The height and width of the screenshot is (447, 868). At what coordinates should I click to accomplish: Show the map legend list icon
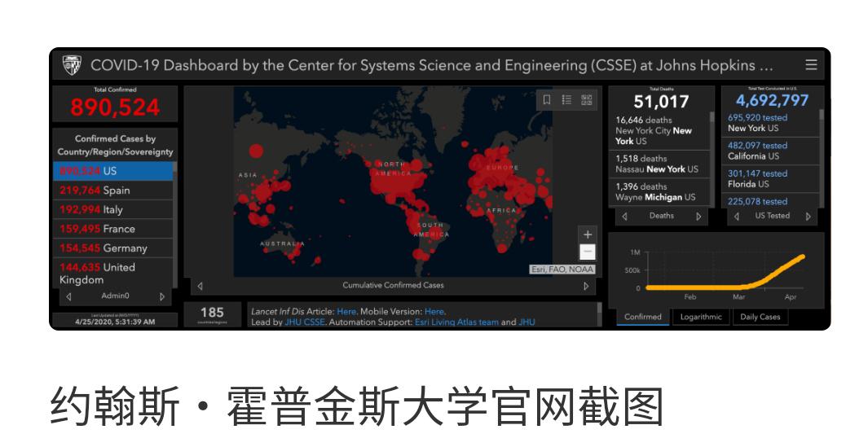tap(566, 99)
